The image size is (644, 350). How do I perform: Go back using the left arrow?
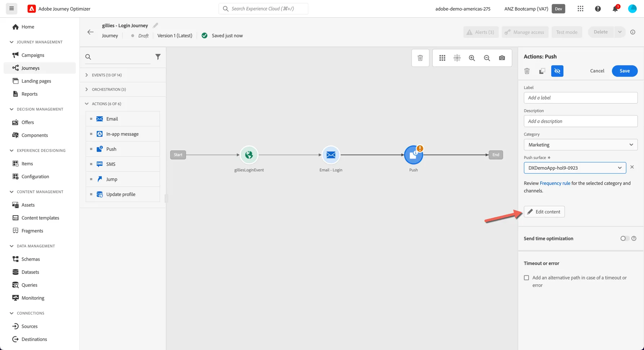[91, 32]
